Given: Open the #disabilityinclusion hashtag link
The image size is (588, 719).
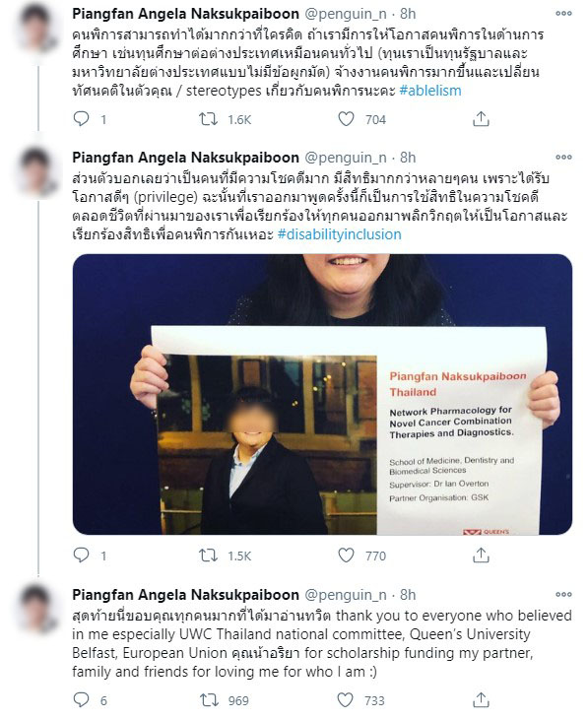Looking at the screenshot, I should pos(340,234).
